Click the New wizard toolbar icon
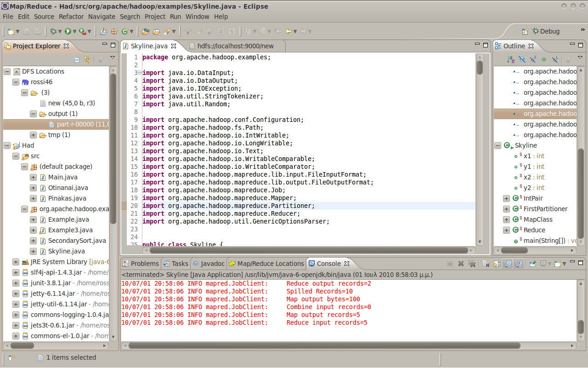This screenshot has height=368, width=588. tap(11, 31)
